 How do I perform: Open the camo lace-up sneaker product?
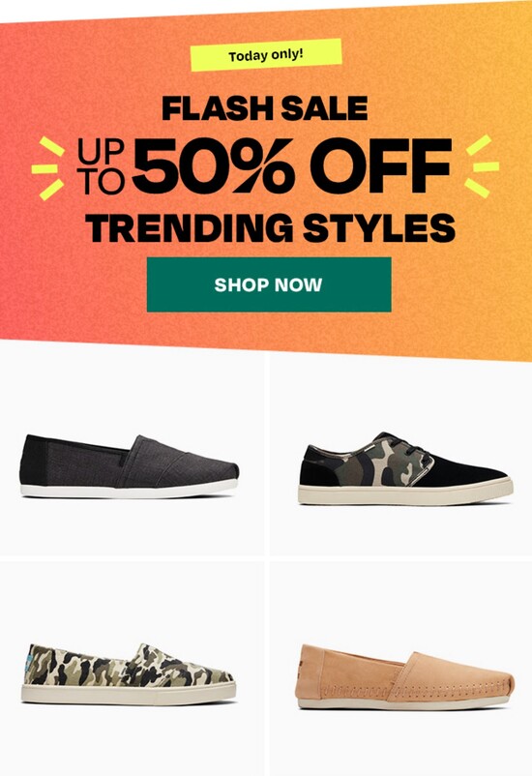pyautogui.click(x=405, y=468)
